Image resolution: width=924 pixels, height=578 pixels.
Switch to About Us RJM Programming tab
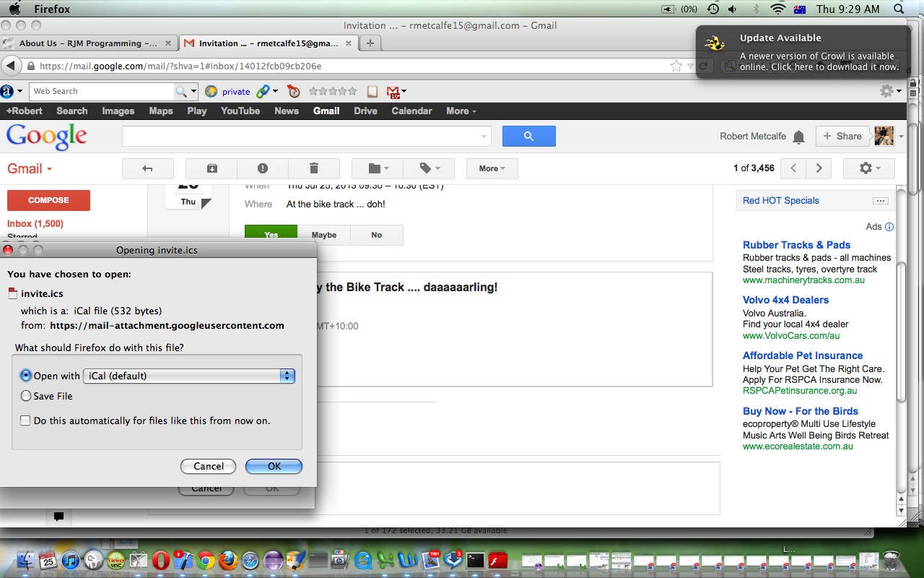click(87, 43)
